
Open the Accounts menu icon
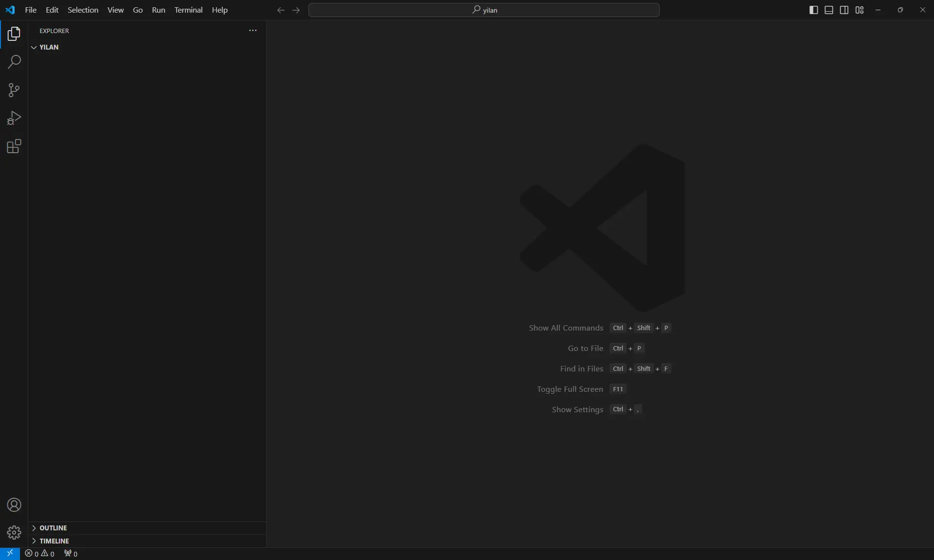click(x=14, y=505)
